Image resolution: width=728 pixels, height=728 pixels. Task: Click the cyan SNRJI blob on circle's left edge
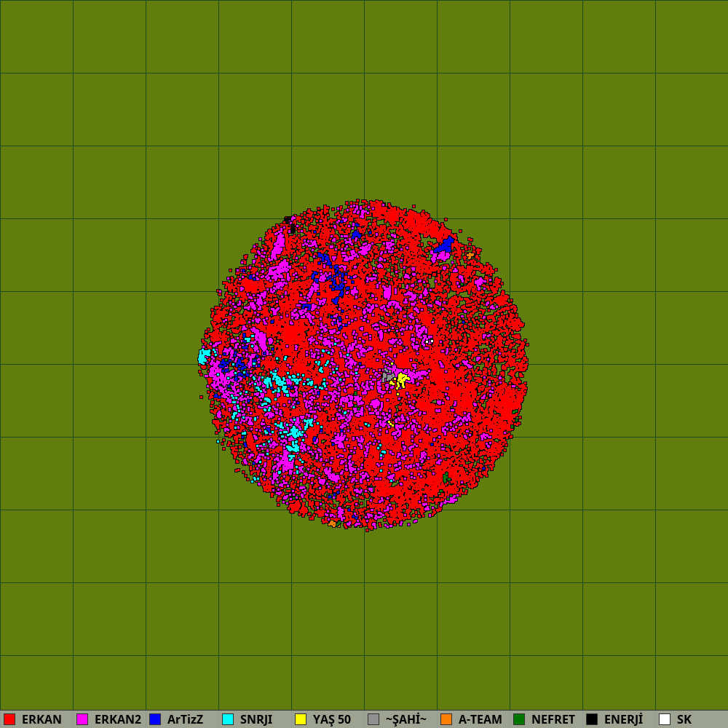pos(204,357)
